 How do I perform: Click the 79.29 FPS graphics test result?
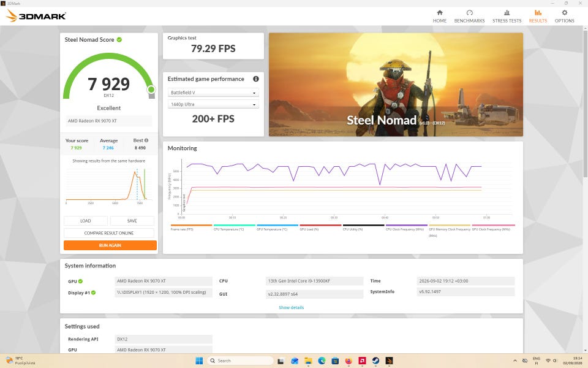(213, 48)
